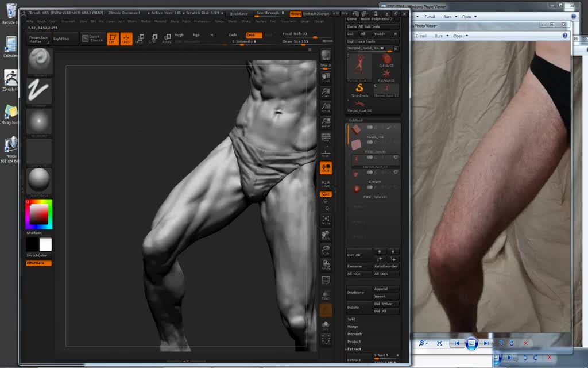Click the Xpose icon
Screen dimensions: 588x368
click(x=326, y=339)
